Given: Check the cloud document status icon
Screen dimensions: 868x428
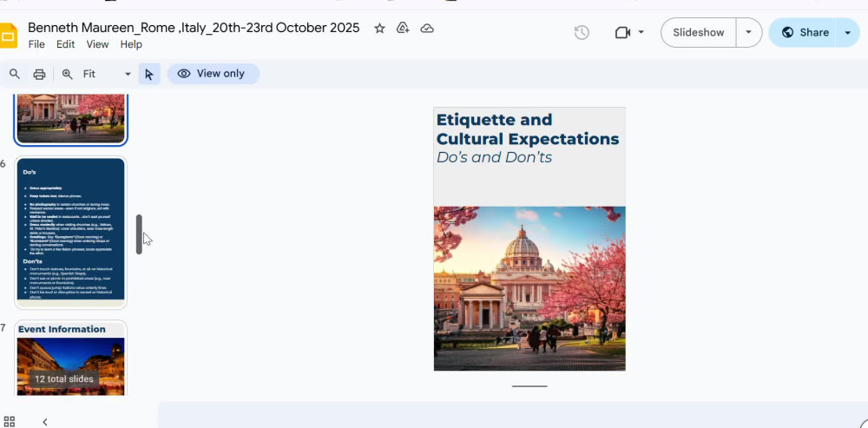Looking at the screenshot, I should tap(427, 29).
